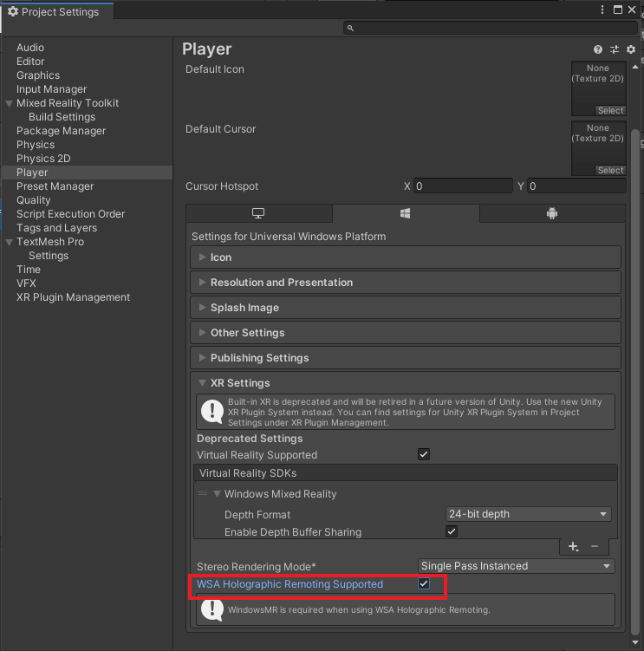This screenshot has width=644, height=651.
Task: Click the search magnifier icon
Action: 350,28
